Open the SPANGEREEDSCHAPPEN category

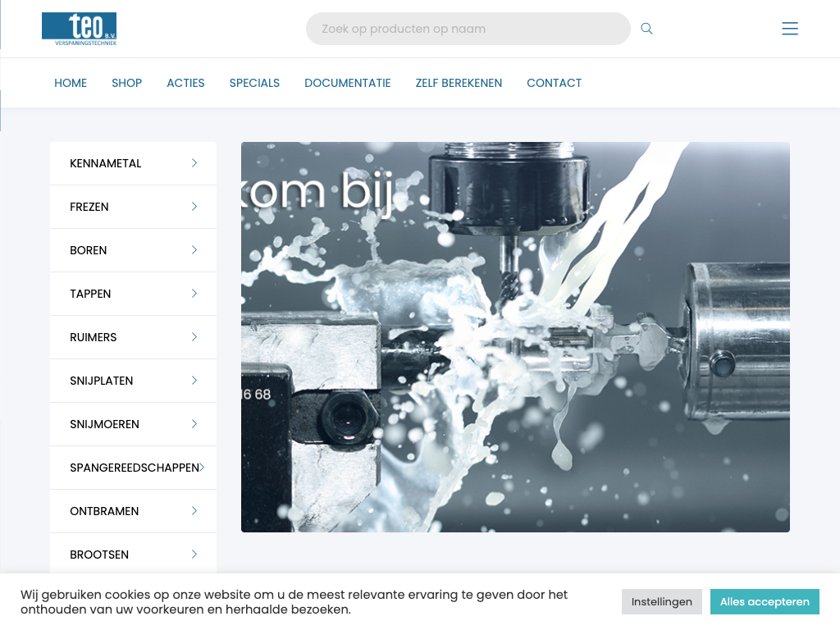tap(134, 468)
